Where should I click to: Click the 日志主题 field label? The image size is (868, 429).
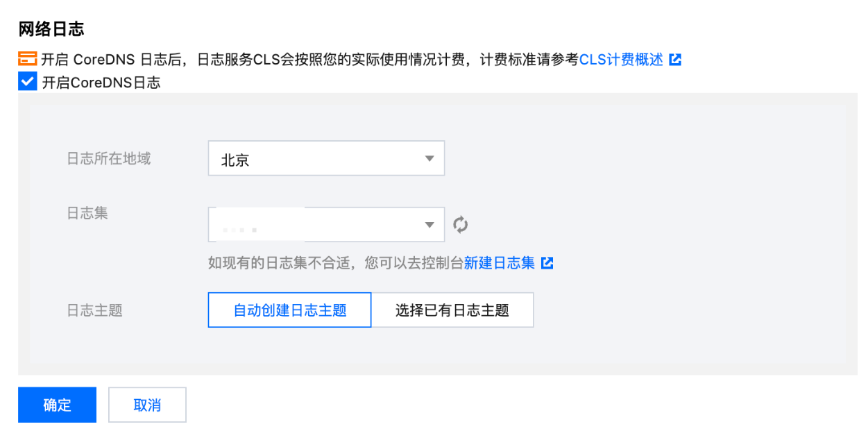coord(94,310)
